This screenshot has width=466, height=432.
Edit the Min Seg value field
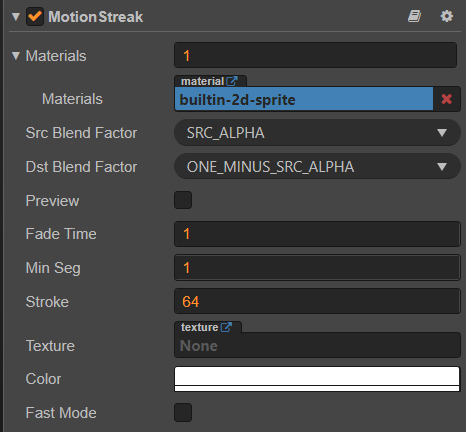[317, 268]
